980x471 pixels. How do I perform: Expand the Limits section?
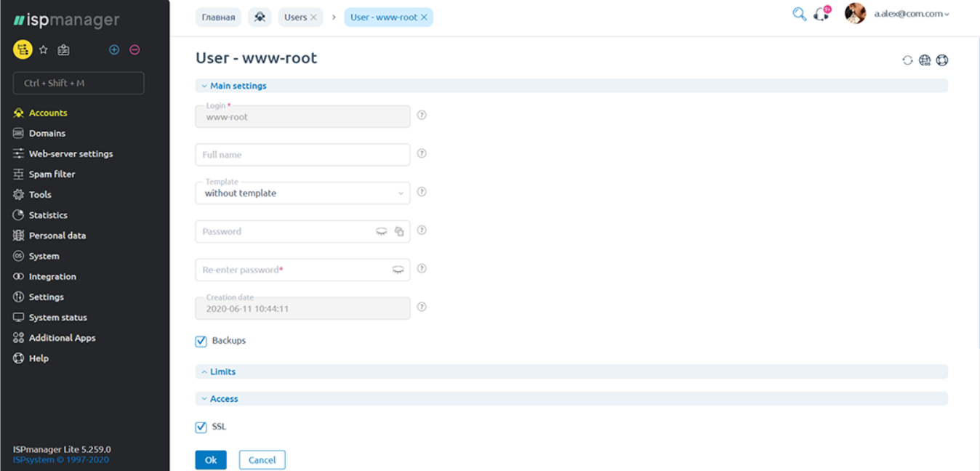coord(222,371)
